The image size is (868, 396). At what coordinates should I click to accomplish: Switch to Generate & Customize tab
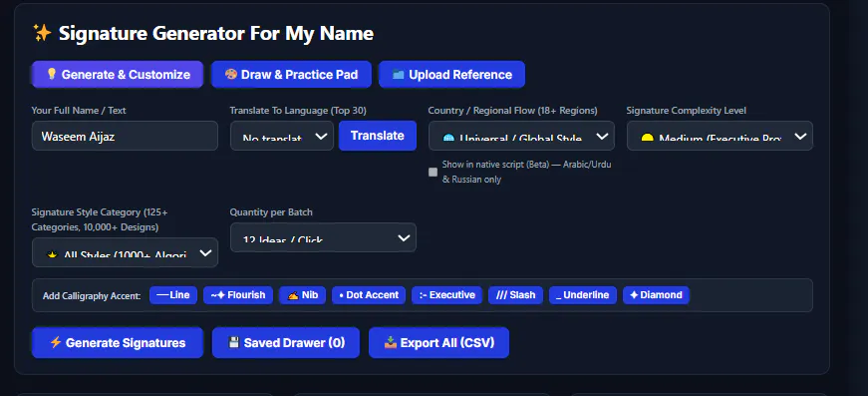click(x=118, y=74)
